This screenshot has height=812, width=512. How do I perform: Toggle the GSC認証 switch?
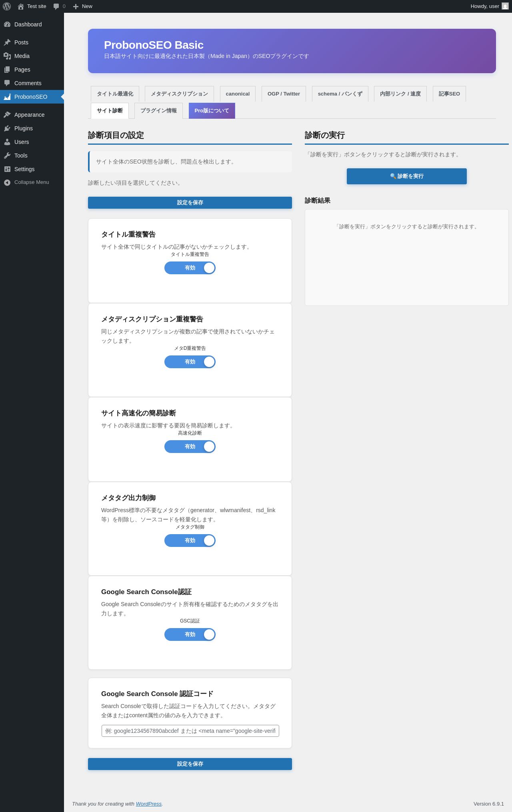[x=190, y=634]
